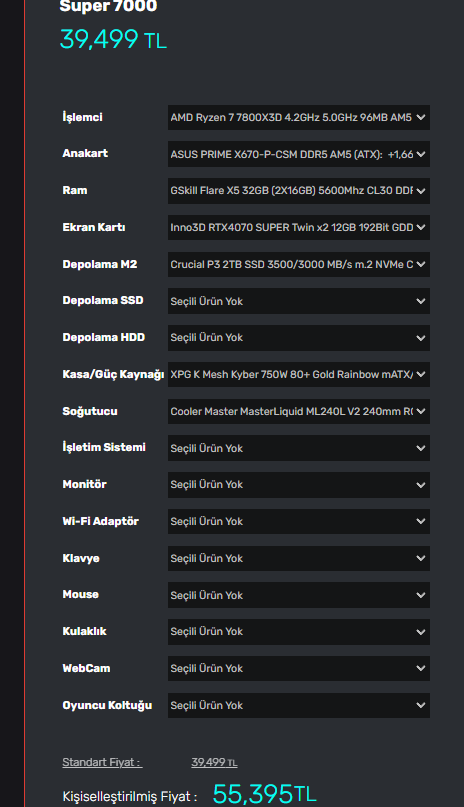This screenshot has width=464, height=807.
Task: Open the Kasa/Güç Kaynağı dropdown
Action: coord(298,374)
